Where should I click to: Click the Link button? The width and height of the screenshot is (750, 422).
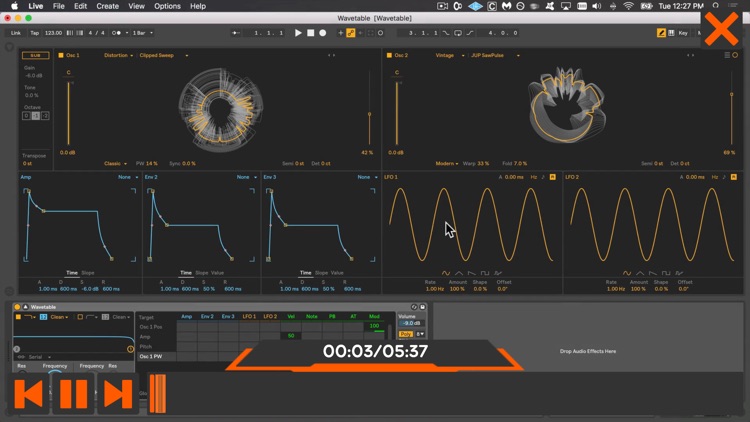coord(16,33)
